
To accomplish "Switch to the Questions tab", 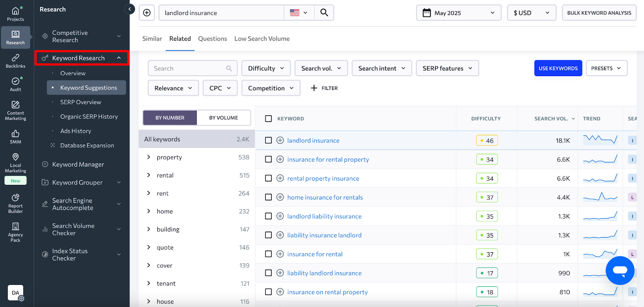I will coord(213,39).
